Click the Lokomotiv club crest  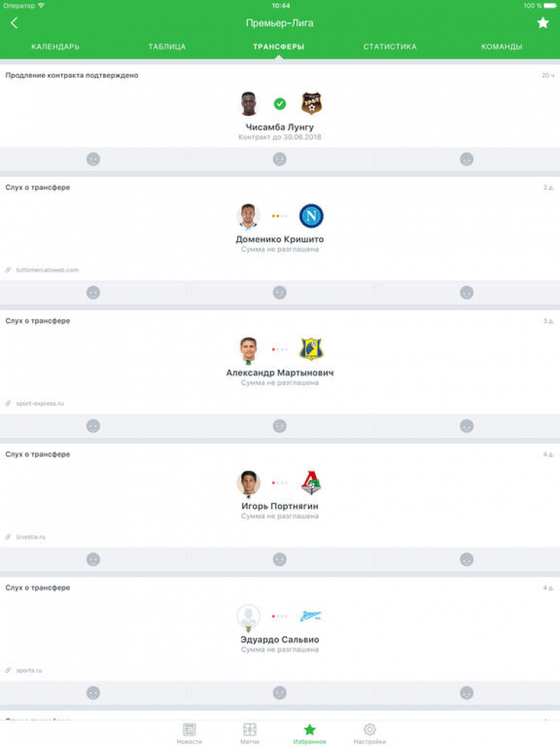tap(311, 483)
